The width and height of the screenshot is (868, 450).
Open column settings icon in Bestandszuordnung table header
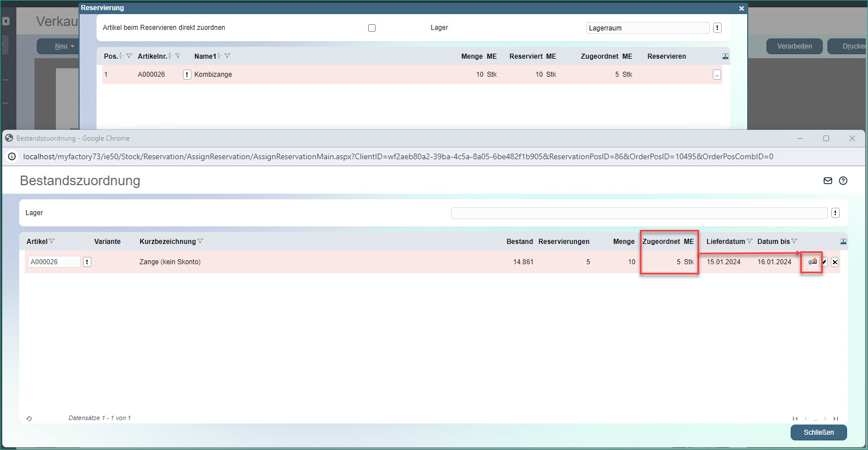[843, 242]
